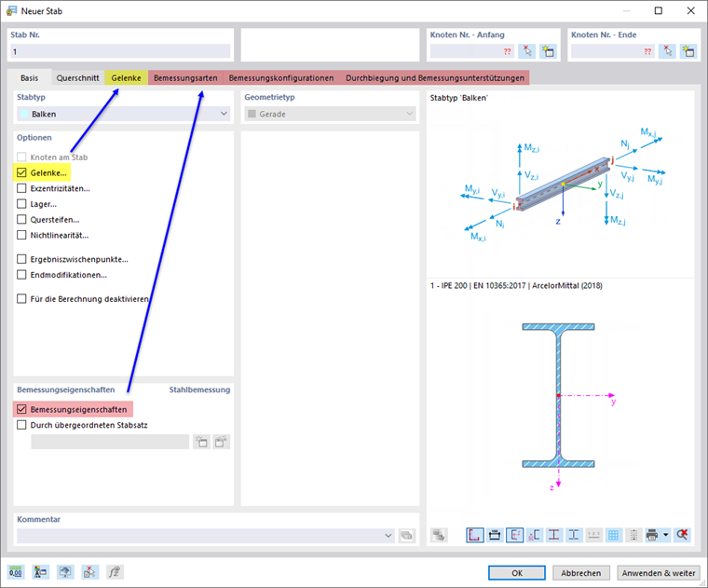Click the pick-with-red-cross icon in the bottom bar
The height and width of the screenshot is (588, 708).
(x=89, y=572)
